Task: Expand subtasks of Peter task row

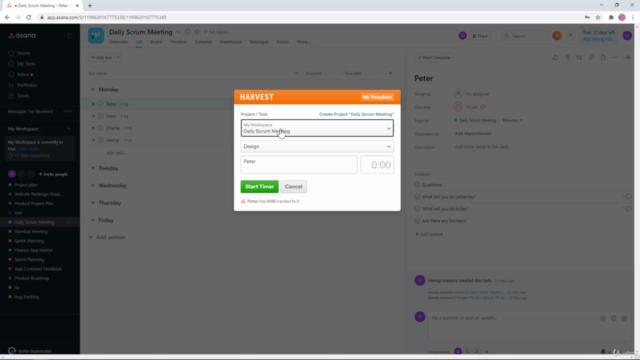Action: point(93,104)
